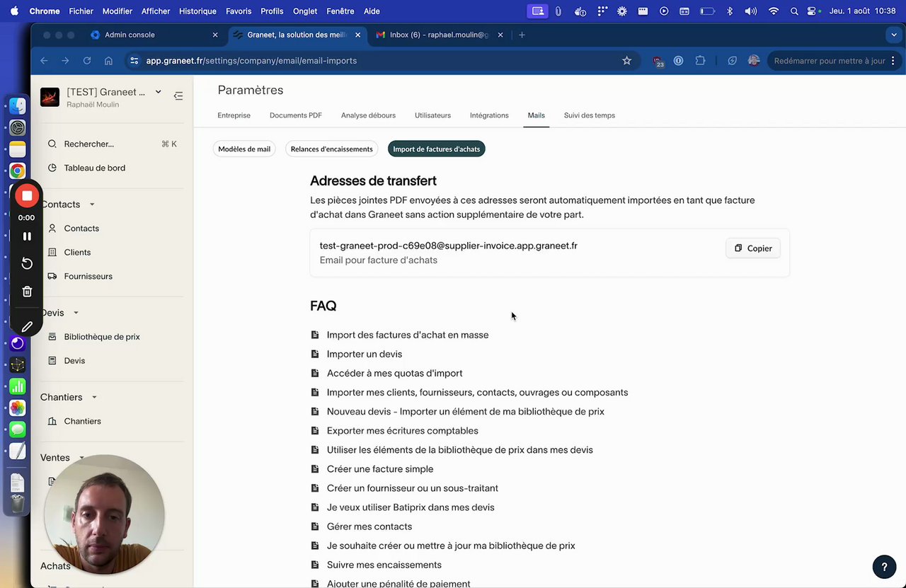Image resolution: width=906 pixels, height=588 pixels.
Task: Reload the page in Chrome
Action: [x=87, y=61]
